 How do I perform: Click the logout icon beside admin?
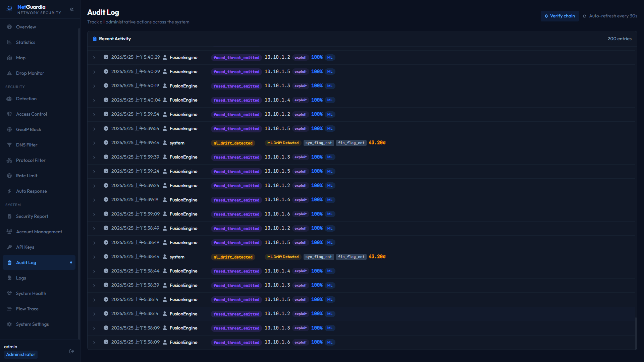72,351
